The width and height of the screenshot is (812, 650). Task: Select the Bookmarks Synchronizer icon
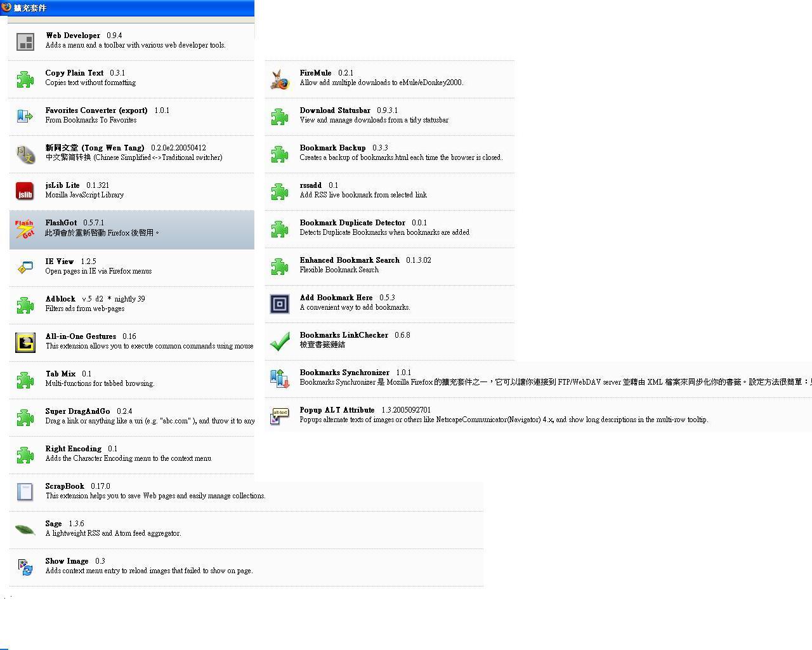280,378
